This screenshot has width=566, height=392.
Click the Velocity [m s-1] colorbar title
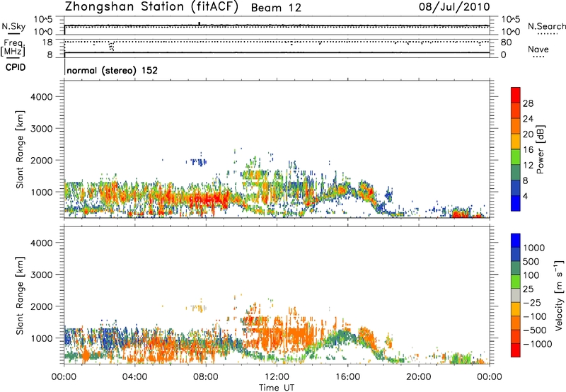click(x=559, y=295)
